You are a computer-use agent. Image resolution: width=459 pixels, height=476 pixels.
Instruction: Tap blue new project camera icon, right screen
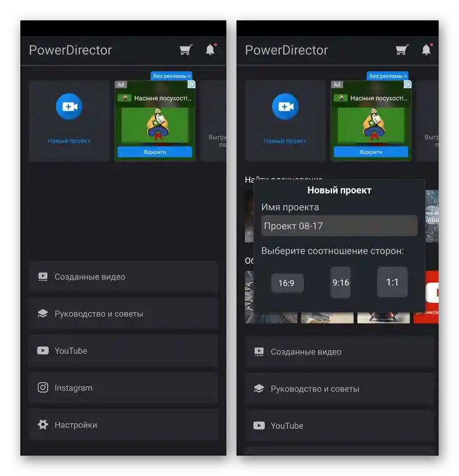pyautogui.click(x=285, y=106)
